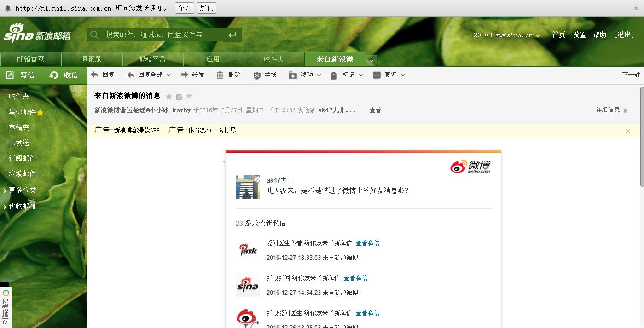Open 帮助 in the header

[600, 35]
